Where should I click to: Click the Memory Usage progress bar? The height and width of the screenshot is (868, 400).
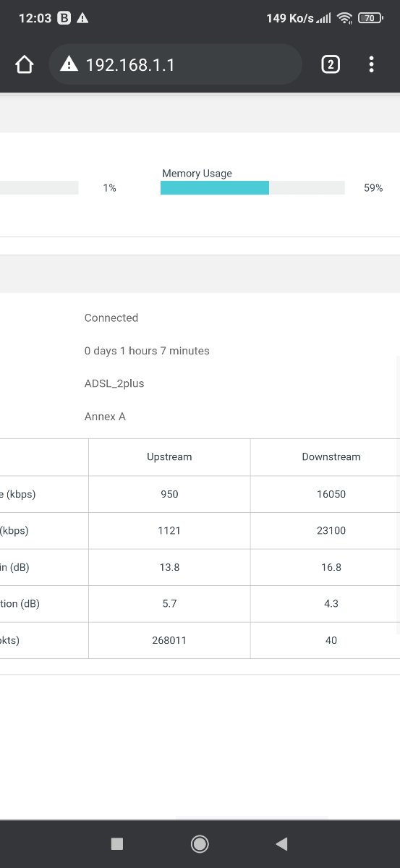click(252, 188)
